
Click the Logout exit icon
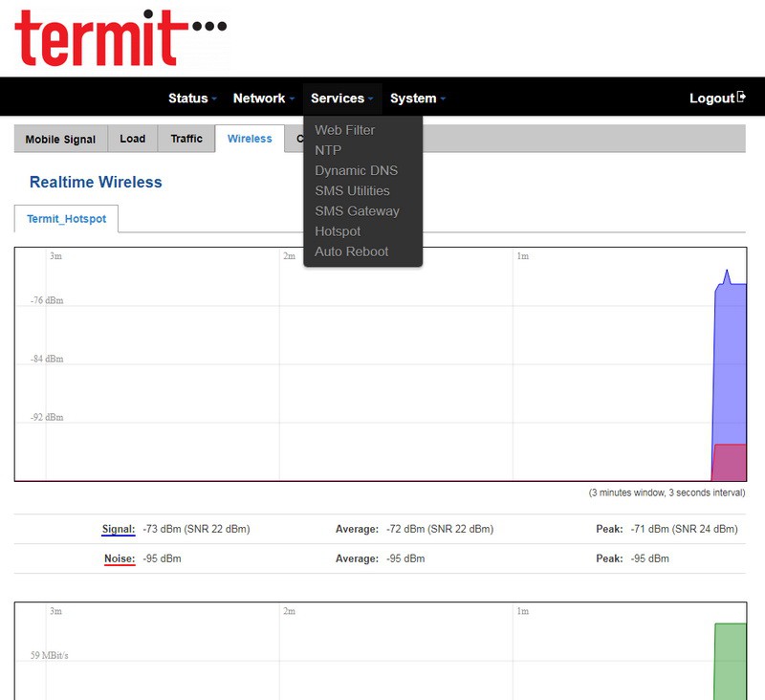coord(741,98)
